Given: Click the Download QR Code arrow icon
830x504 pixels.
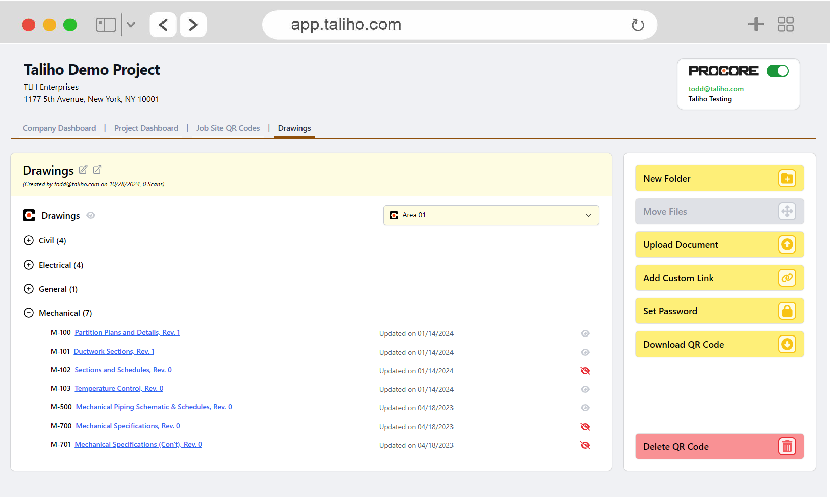Looking at the screenshot, I should click(787, 345).
